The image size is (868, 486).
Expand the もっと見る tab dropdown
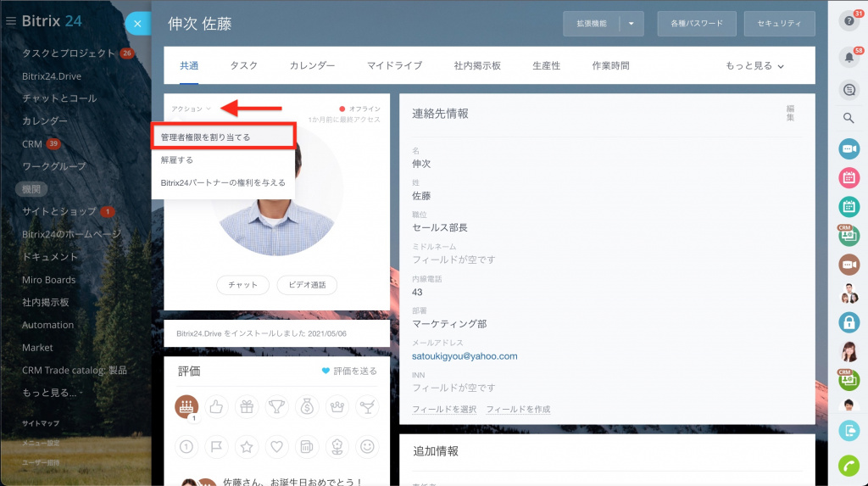pos(754,66)
